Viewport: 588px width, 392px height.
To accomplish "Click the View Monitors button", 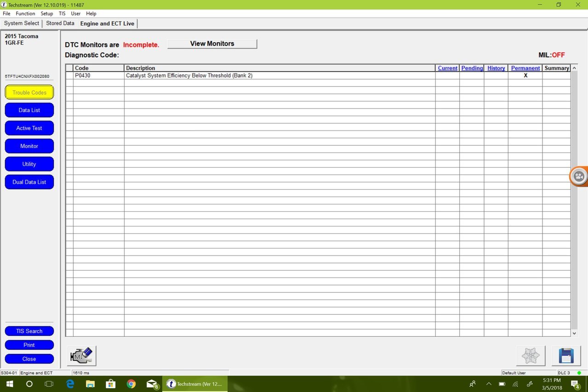I will pos(212,44).
